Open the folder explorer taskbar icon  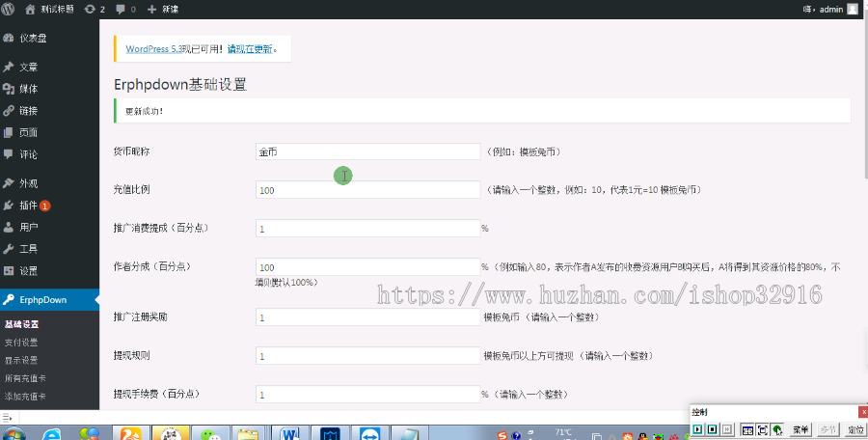pyautogui.click(x=250, y=433)
